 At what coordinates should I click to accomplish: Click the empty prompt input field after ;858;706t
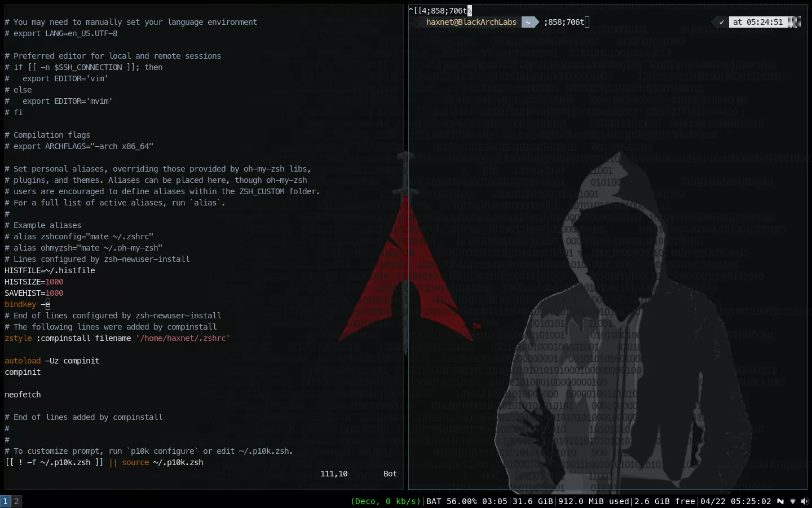point(586,22)
